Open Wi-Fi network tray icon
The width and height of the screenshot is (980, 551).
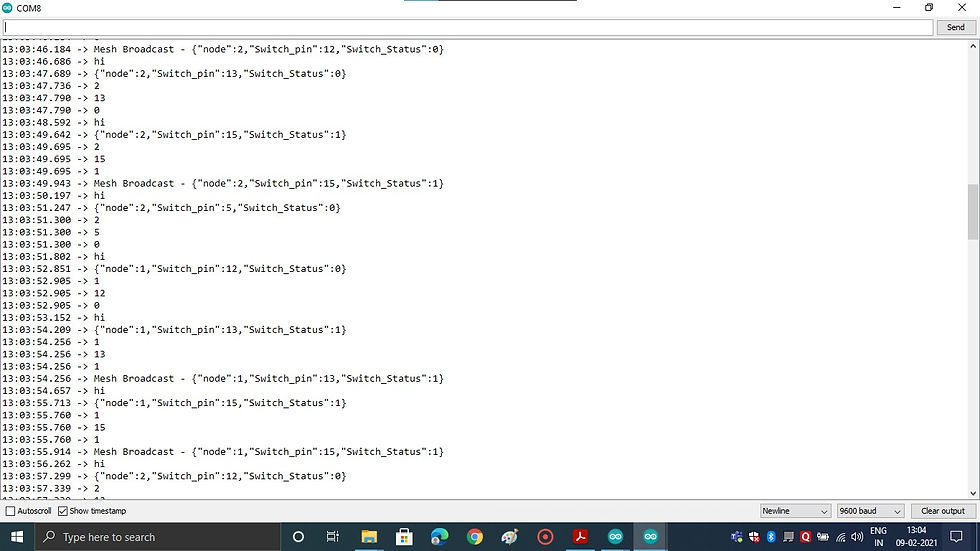point(841,537)
